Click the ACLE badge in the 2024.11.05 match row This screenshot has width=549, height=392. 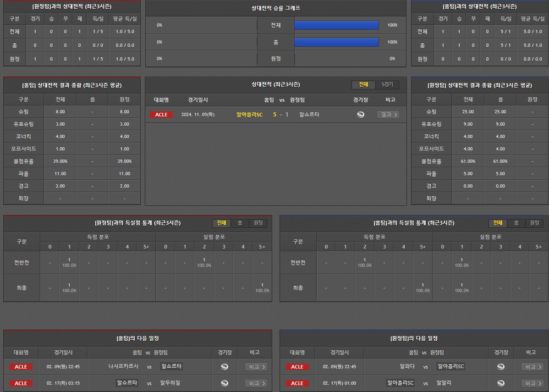[161, 115]
